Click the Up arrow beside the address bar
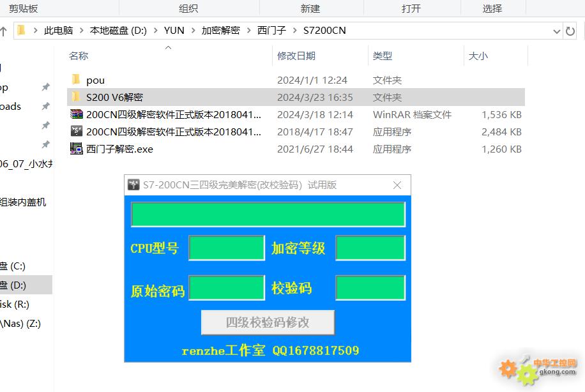This screenshot has height=392, width=585. (x=3, y=31)
